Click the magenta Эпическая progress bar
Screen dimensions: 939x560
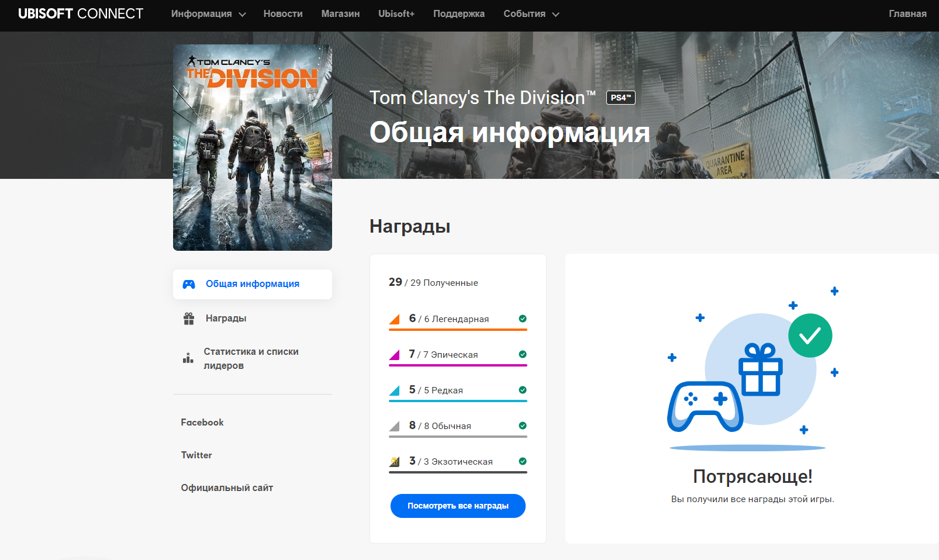[x=458, y=365]
